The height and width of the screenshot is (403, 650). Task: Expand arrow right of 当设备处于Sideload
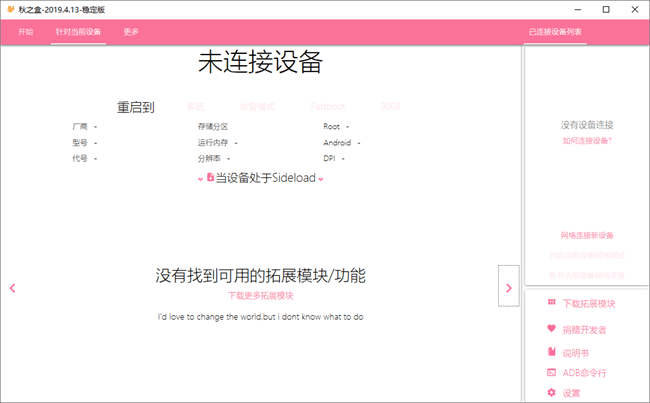[x=321, y=179]
